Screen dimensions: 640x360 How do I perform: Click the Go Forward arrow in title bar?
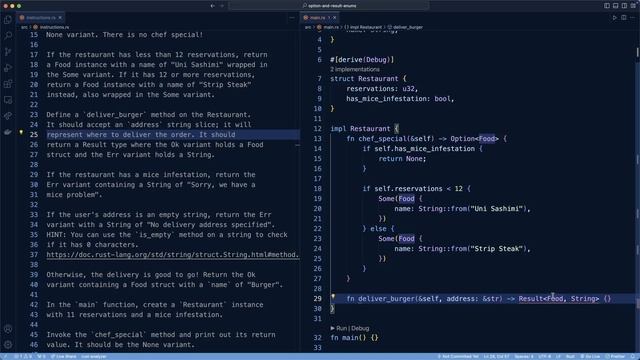(x=222, y=6)
